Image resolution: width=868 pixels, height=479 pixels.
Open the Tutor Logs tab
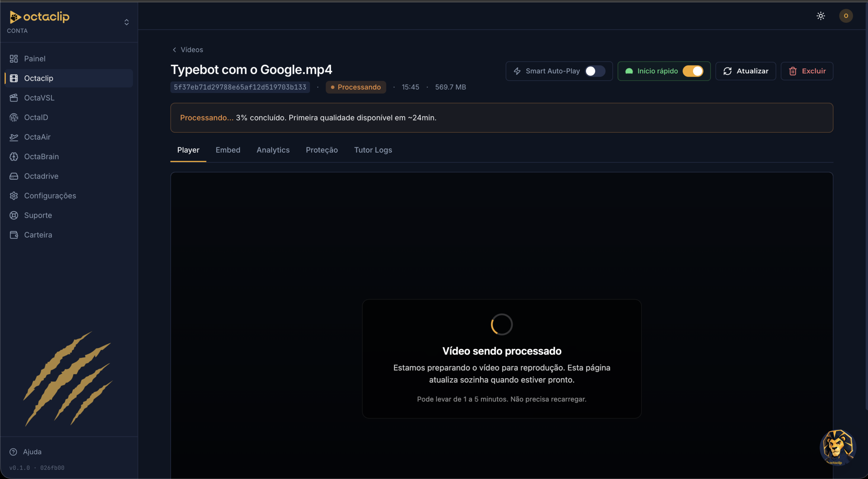pyautogui.click(x=373, y=150)
